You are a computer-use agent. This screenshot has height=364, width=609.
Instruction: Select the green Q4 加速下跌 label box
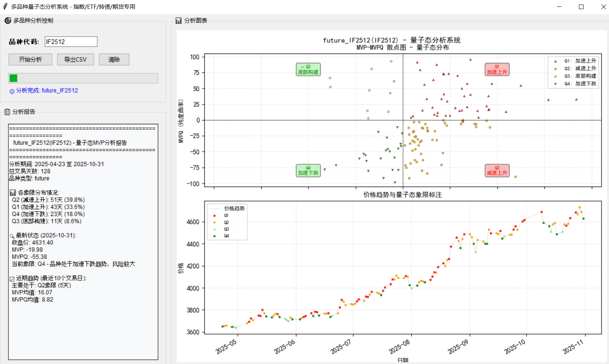[308, 171]
